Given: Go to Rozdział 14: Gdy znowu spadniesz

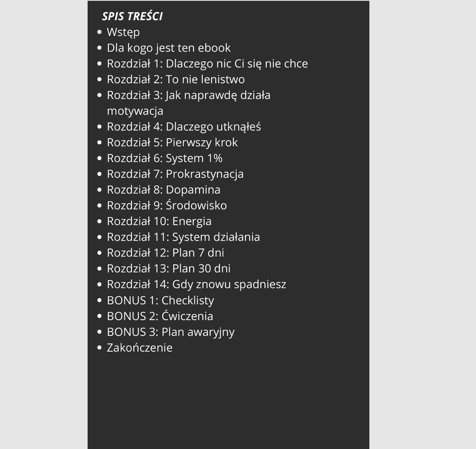Looking at the screenshot, I should click(x=197, y=285).
